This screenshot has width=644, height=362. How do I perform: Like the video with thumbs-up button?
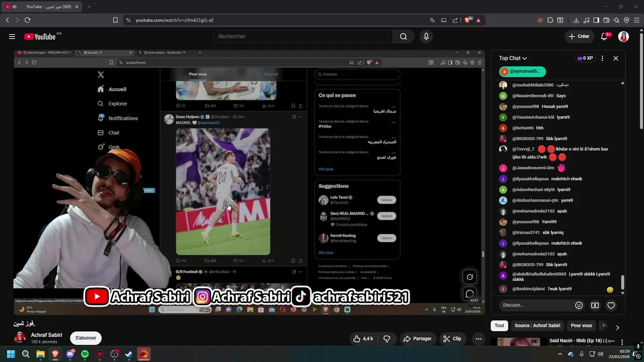click(x=363, y=338)
